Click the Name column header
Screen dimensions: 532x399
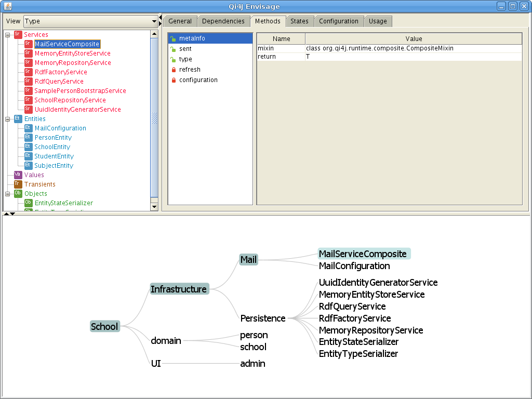pos(281,39)
